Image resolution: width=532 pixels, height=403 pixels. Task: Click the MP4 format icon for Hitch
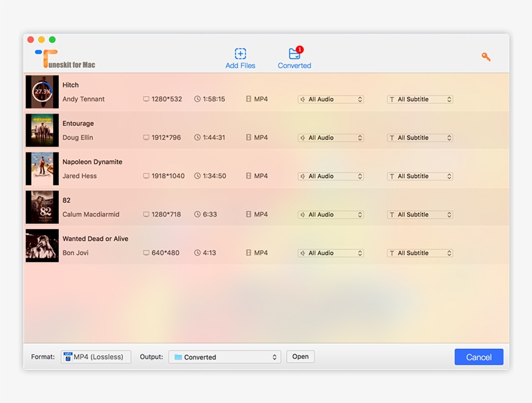[x=248, y=99]
